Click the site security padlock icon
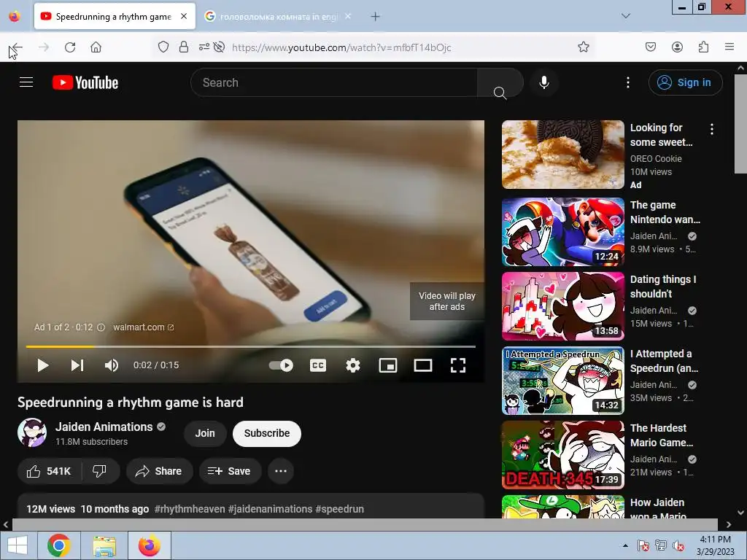The image size is (747, 560). coord(183,47)
